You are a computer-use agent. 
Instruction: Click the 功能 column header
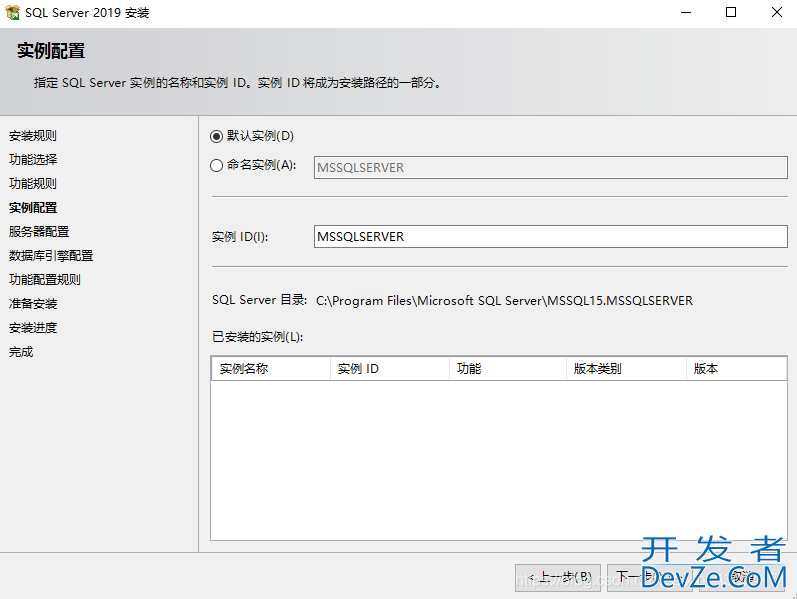(x=508, y=369)
